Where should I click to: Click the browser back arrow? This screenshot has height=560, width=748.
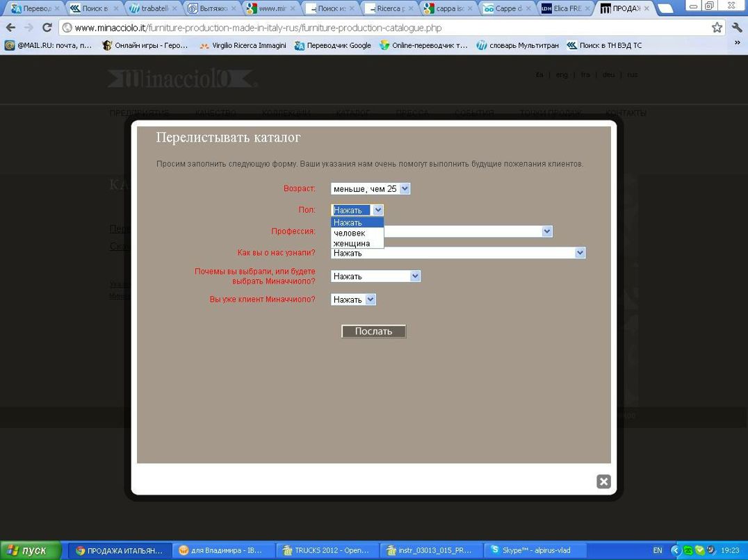pyautogui.click(x=10, y=28)
